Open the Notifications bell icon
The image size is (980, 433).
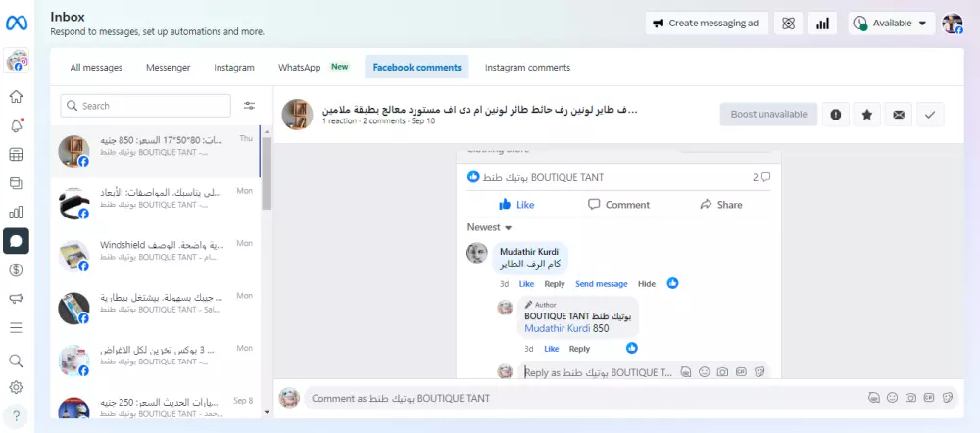click(x=17, y=125)
